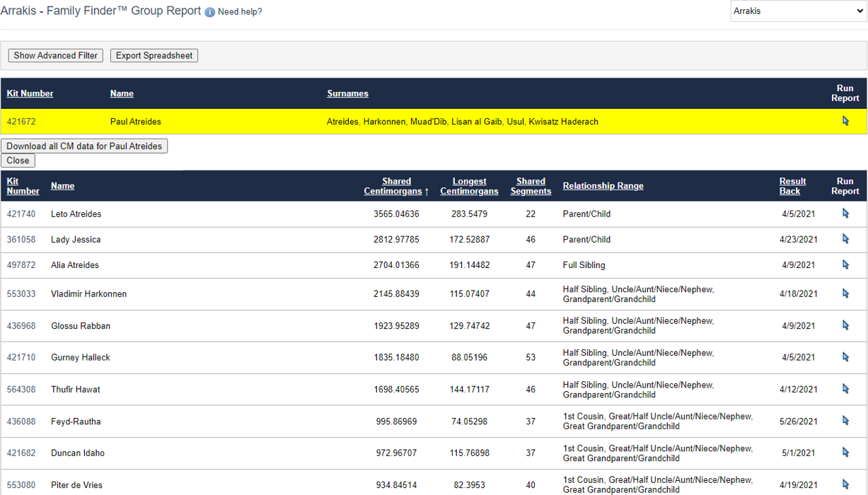868x495 pixels.
Task: Click the Close button
Action: point(18,161)
